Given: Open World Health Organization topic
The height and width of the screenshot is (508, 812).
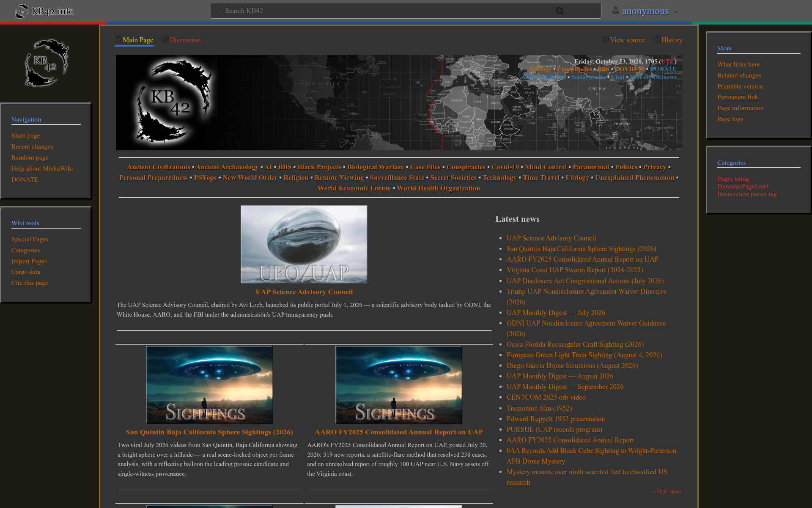Looking at the screenshot, I should (439, 188).
